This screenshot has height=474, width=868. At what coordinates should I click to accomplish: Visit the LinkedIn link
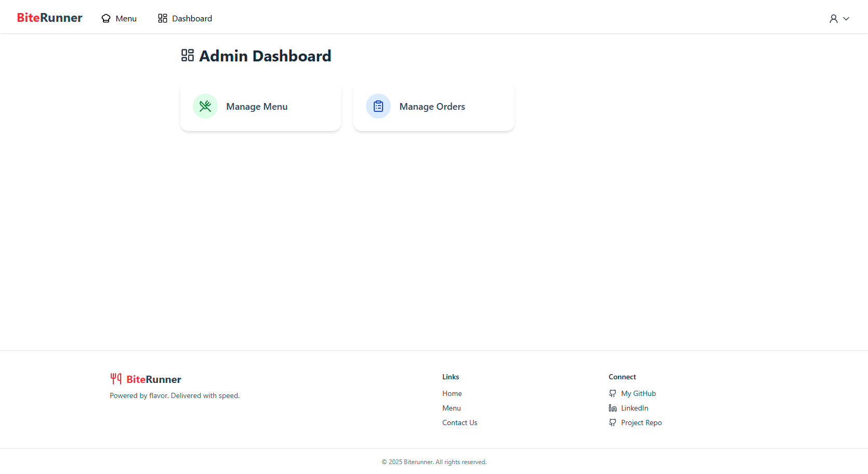pos(635,408)
